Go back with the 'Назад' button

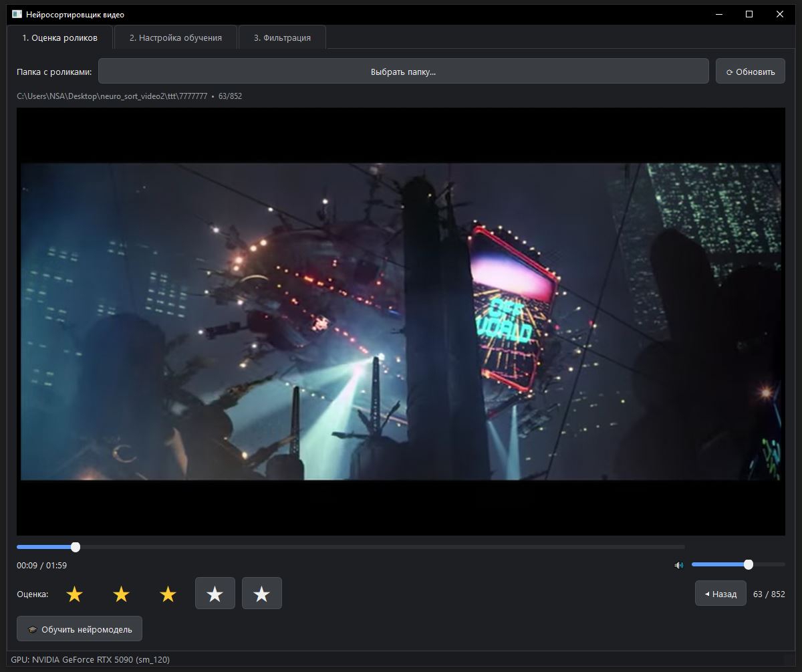(720, 594)
